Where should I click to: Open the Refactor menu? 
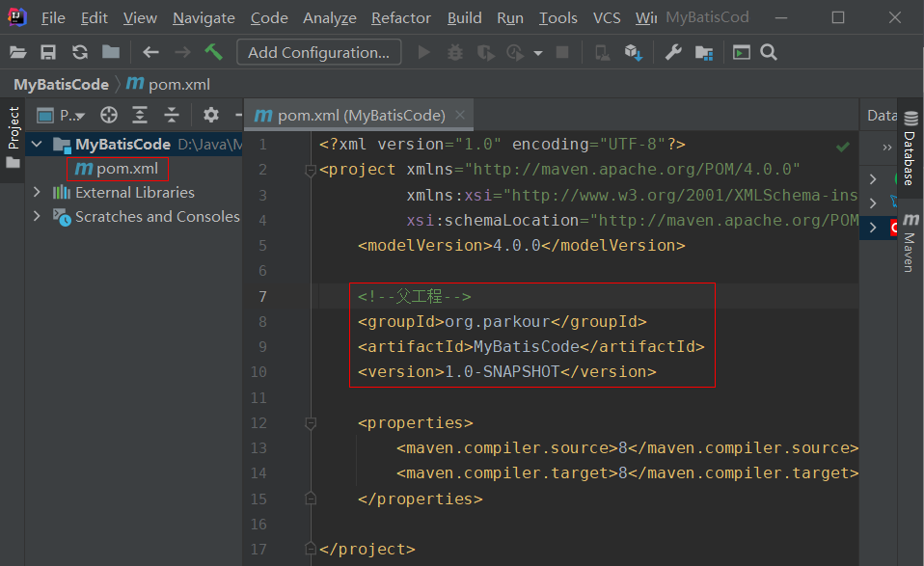coord(401,18)
